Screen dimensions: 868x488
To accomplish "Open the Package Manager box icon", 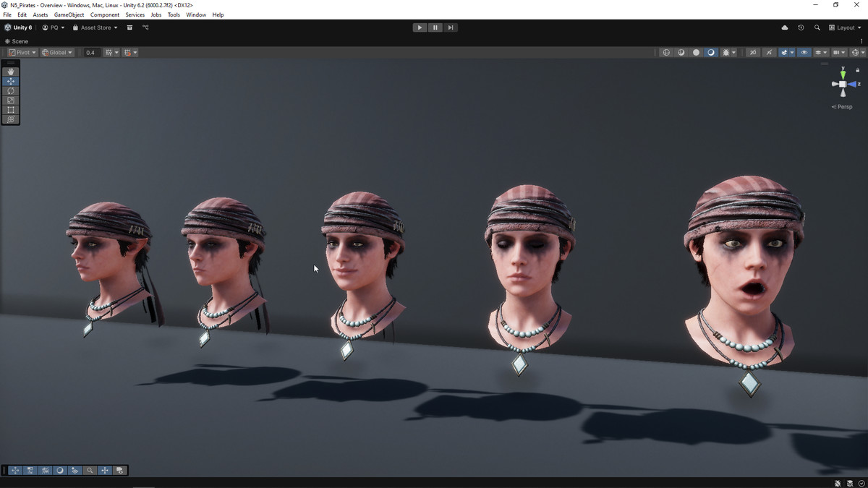I will (x=129, y=27).
